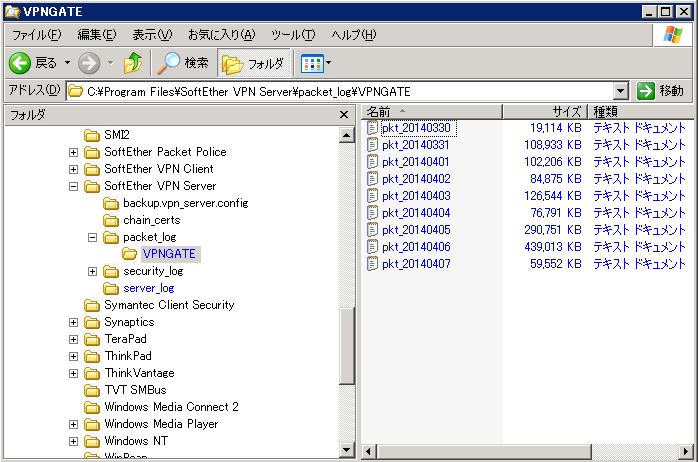Expand the Synaptics folder node

(x=73, y=322)
